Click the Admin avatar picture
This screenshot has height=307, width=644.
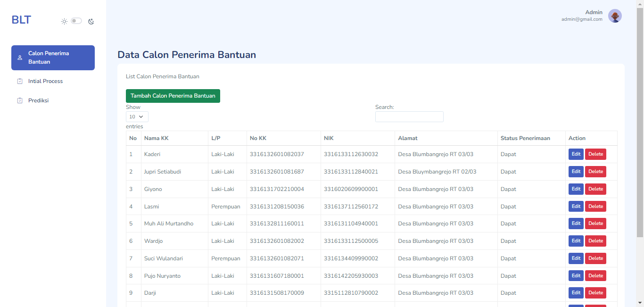click(x=615, y=16)
